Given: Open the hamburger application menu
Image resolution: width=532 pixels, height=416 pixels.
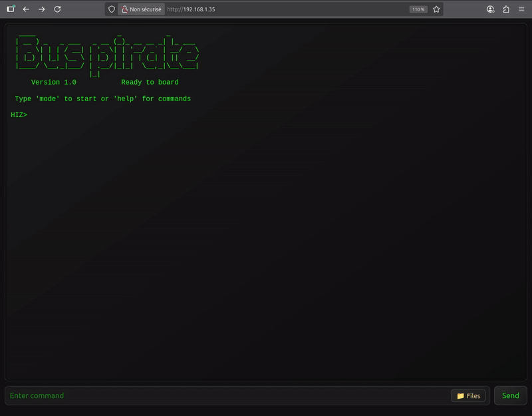Looking at the screenshot, I should [521, 9].
